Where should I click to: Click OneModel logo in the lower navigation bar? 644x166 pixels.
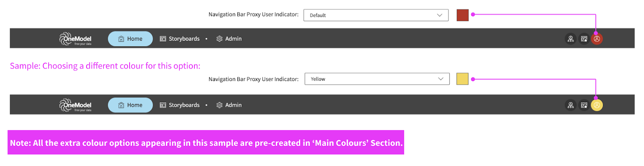75,105
